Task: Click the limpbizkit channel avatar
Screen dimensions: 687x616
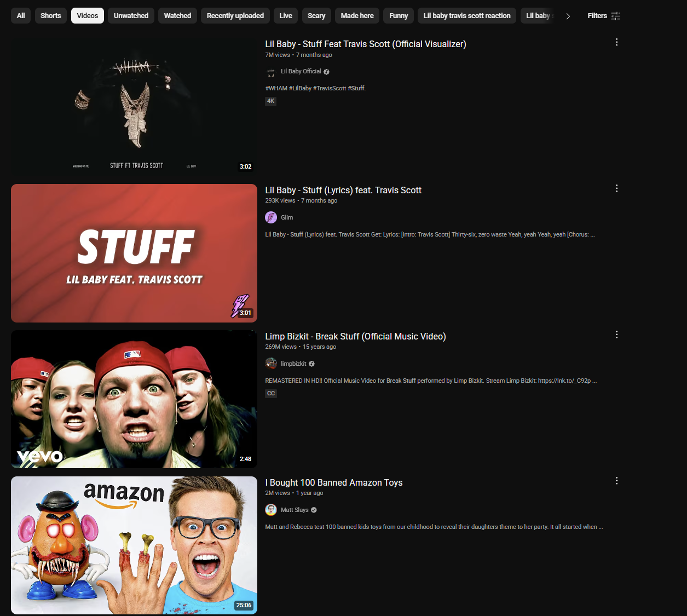Action: point(271,364)
